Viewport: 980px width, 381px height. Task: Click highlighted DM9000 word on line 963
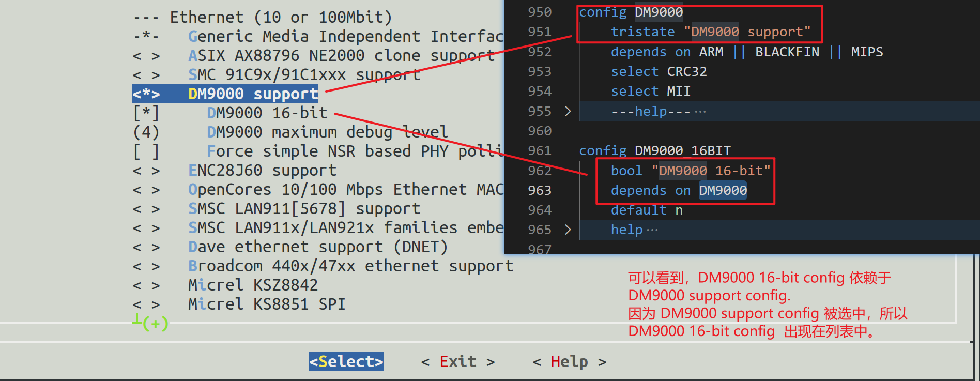(x=723, y=190)
